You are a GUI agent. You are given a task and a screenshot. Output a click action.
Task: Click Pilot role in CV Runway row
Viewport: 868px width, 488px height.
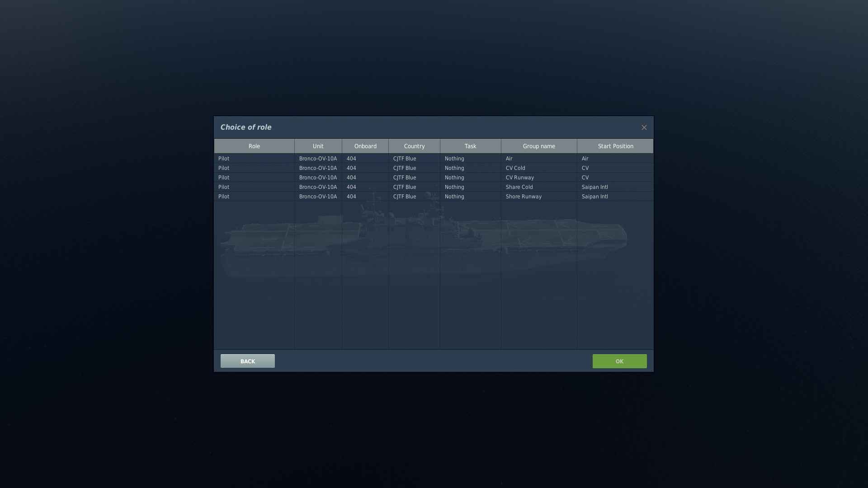click(224, 178)
